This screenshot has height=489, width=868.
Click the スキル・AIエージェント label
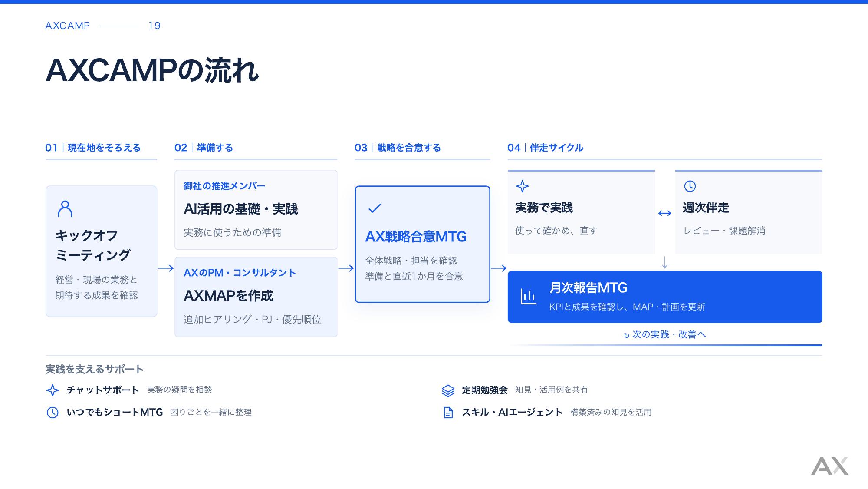pyautogui.click(x=512, y=412)
